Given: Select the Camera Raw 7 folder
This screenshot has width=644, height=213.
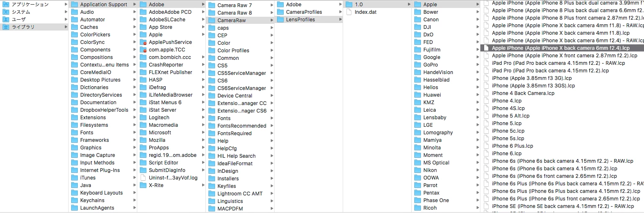Looking at the screenshot, I should pyautogui.click(x=240, y=5).
